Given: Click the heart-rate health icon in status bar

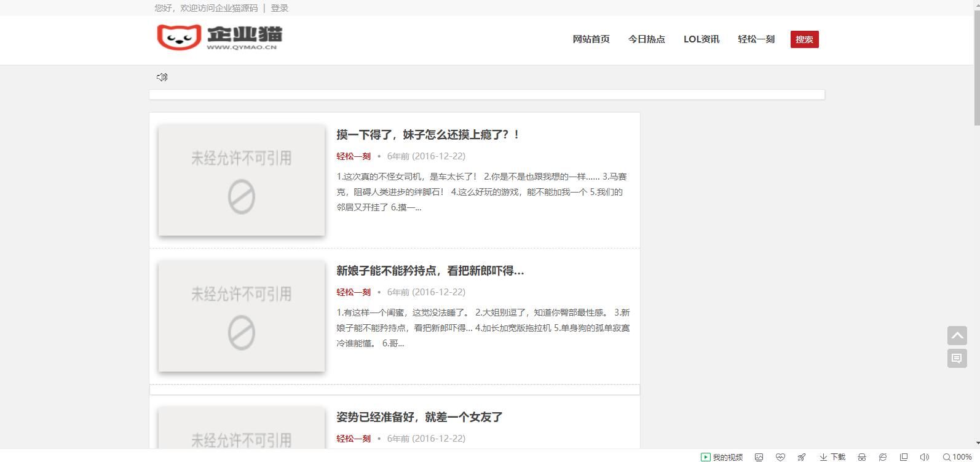Looking at the screenshot, I should tap(780, 457).
